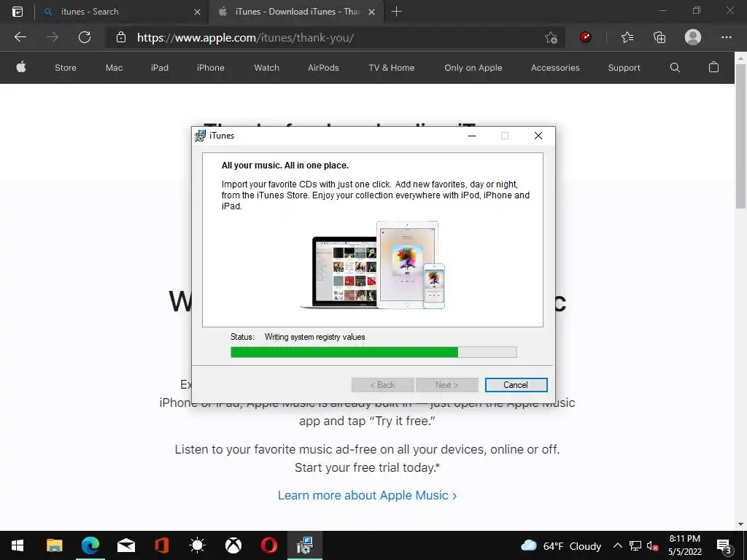Screen dimensions: 747x560
Task: Open the Only on Apple menu item
Action: coord(473,68)
